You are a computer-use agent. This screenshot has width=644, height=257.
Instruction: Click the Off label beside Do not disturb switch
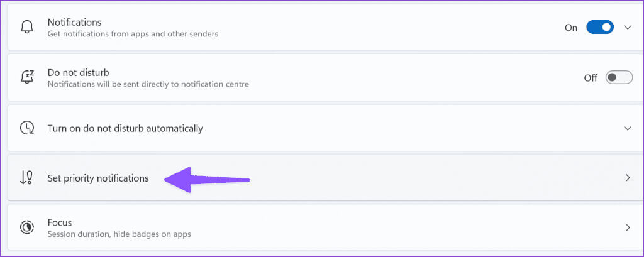click(591, 78)
